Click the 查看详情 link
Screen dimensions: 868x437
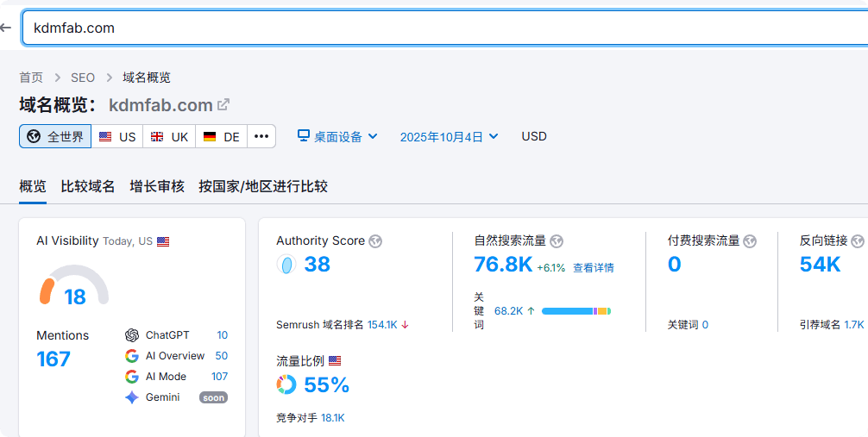coord(594,268)
